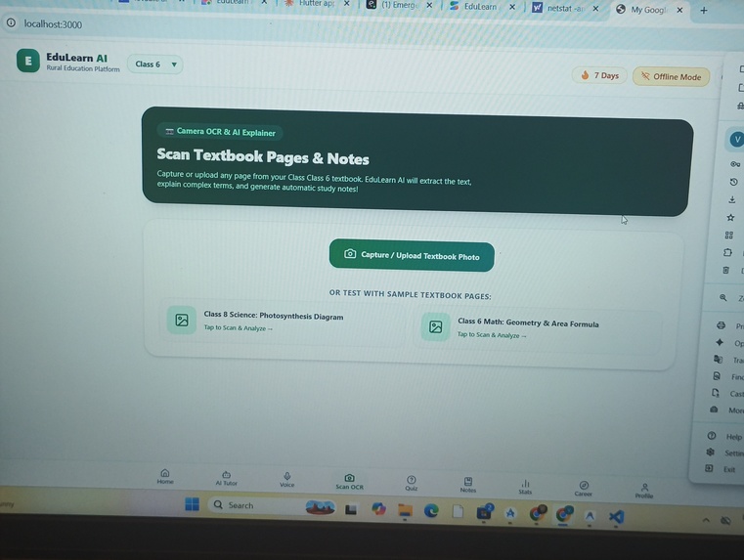Select the Scan OCR tab
Screen dimensions: 744x560
[350, 482]
